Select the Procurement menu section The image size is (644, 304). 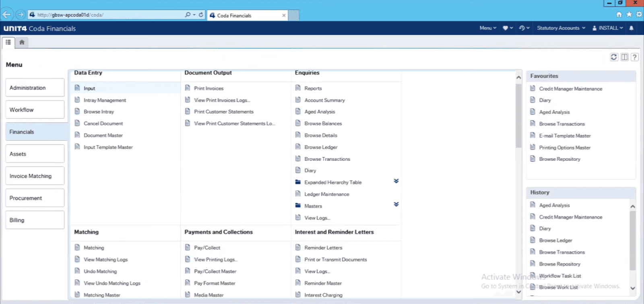pyautogui.click(x=35, y=198)
